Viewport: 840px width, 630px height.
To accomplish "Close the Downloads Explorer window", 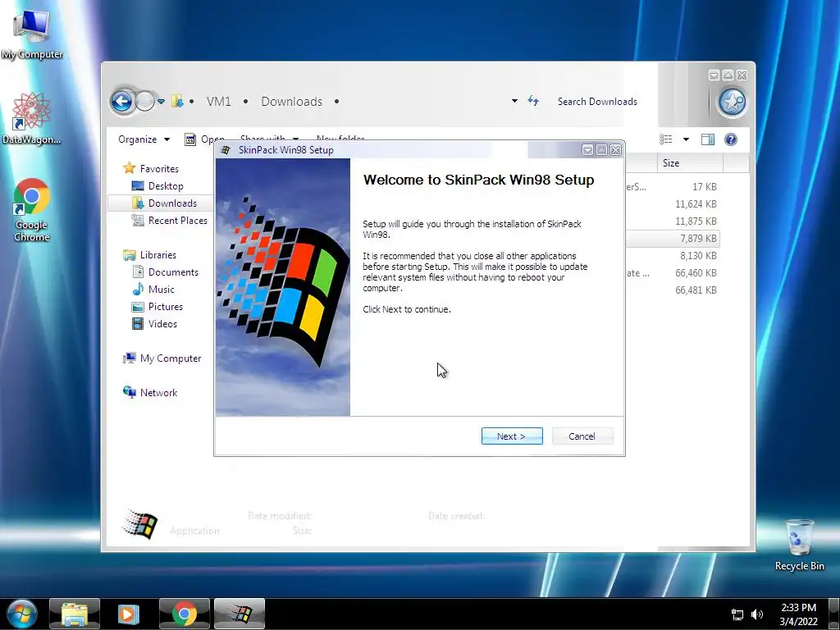I will 742,75.
